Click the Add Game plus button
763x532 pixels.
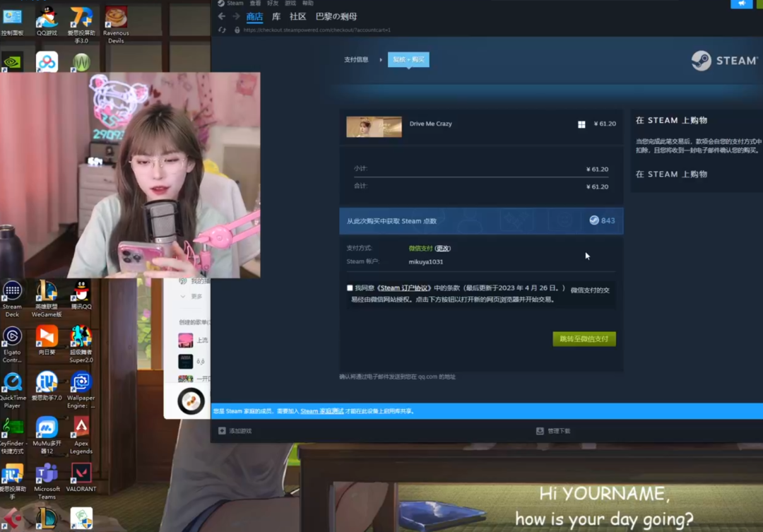[x=222, y=431]
